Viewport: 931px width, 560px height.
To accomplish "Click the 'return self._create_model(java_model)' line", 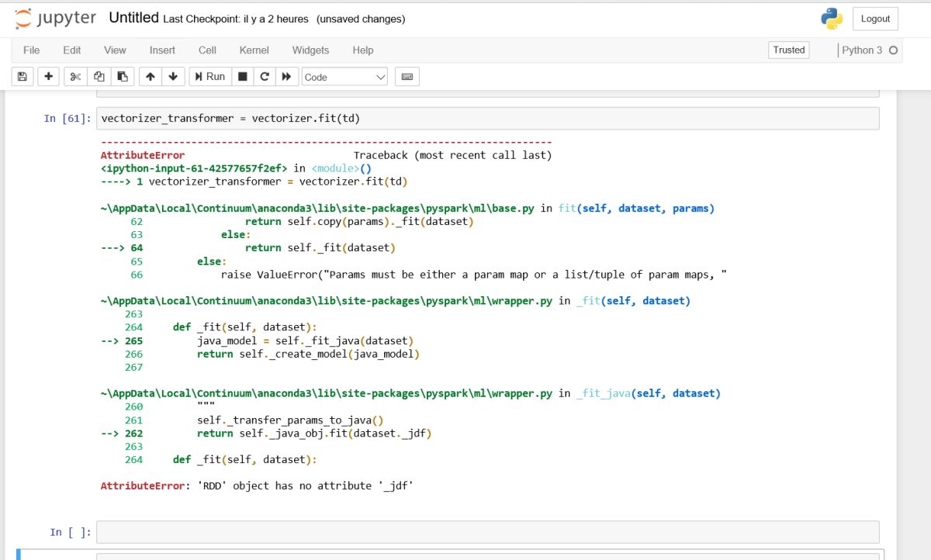I will [x=308, y=354].
